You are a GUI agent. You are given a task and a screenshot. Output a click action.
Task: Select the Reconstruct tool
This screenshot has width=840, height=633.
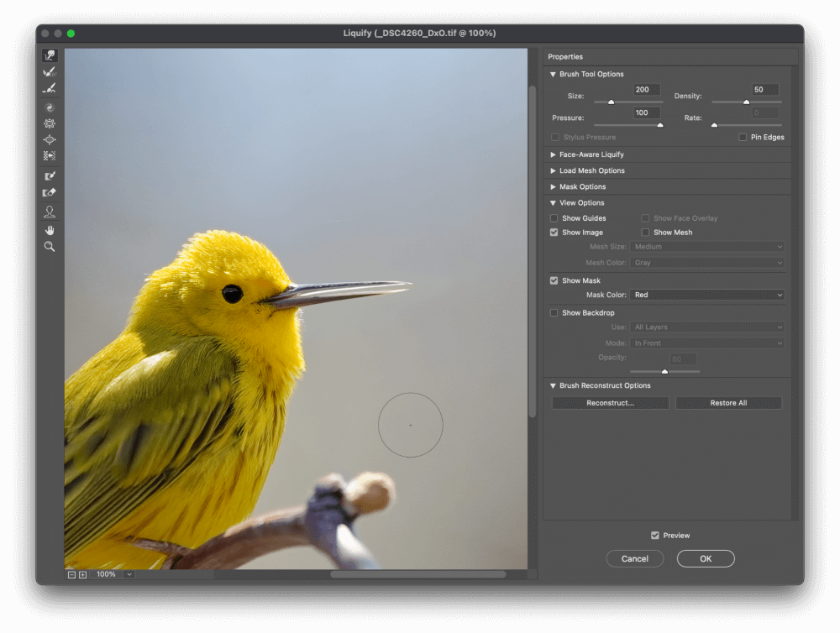[50, 72]
